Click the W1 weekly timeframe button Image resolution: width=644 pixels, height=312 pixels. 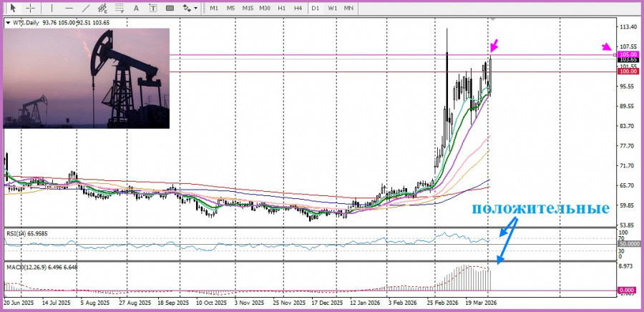tap(332, 8)
